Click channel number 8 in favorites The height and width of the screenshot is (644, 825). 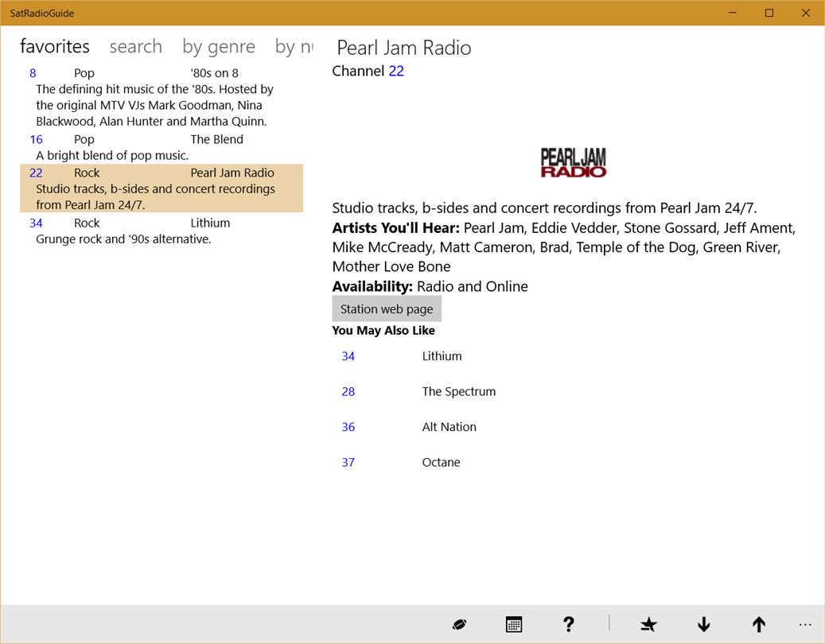[x=33, y=73]
